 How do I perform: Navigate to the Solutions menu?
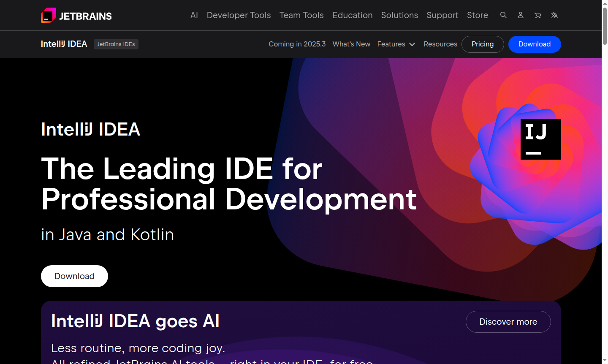pyautogui.click(x=399, y=15)
